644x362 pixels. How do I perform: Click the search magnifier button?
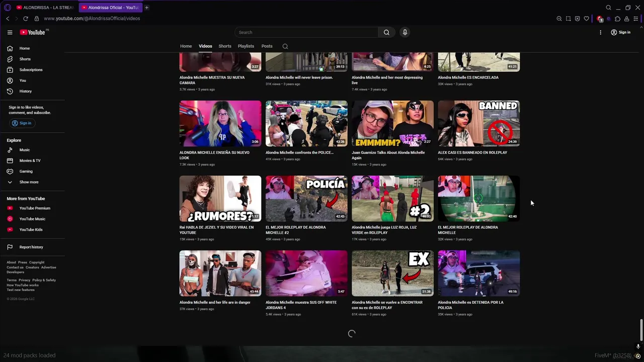386,32
